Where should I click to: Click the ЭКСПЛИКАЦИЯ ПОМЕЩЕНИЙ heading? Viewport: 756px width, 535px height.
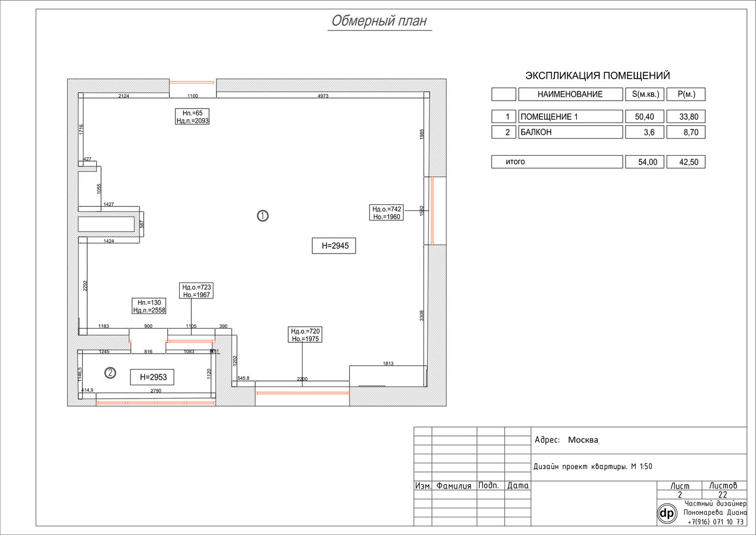click(x=597, y=76)
